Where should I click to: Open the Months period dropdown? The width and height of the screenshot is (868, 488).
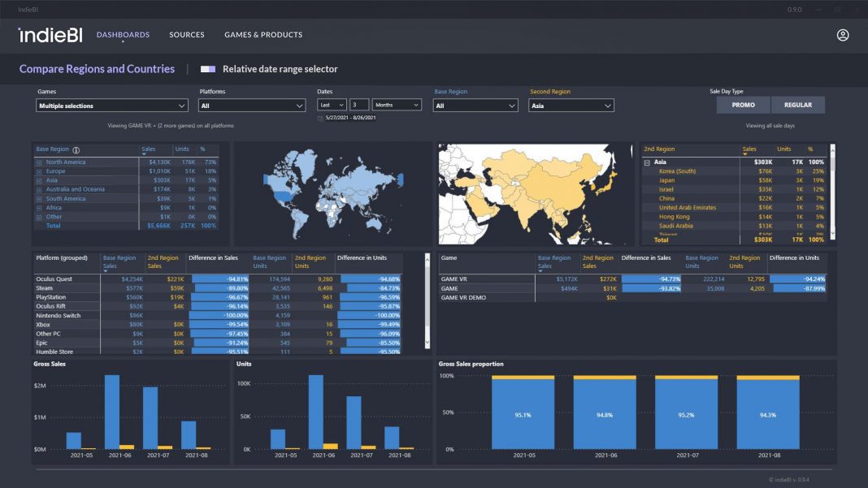397,105
